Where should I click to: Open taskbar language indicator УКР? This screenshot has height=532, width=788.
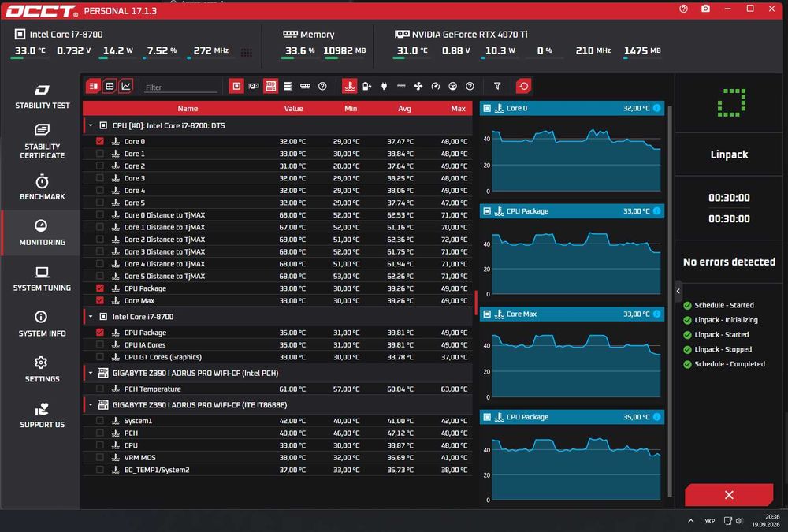710,521
